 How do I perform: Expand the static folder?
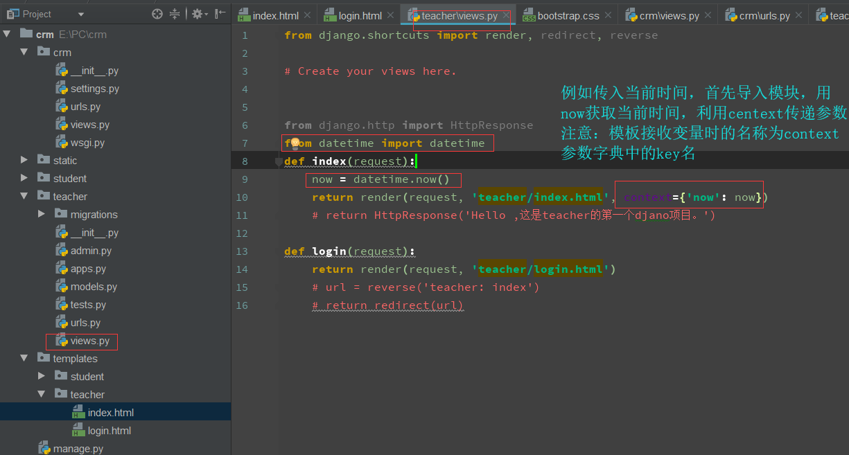coord(25,160)
